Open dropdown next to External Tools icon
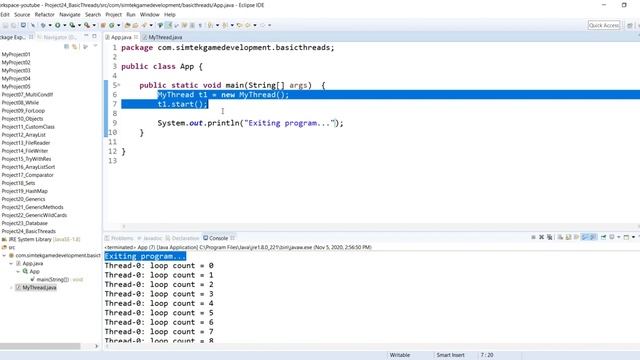 [94, 25]
